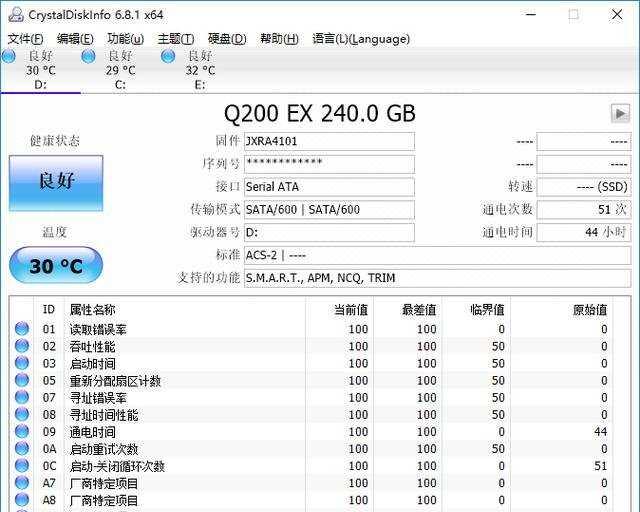Select the 寻址时间性能 attribute name
Image resolution: width=640 pixels, height=512 pixels.
click(104, 415)
